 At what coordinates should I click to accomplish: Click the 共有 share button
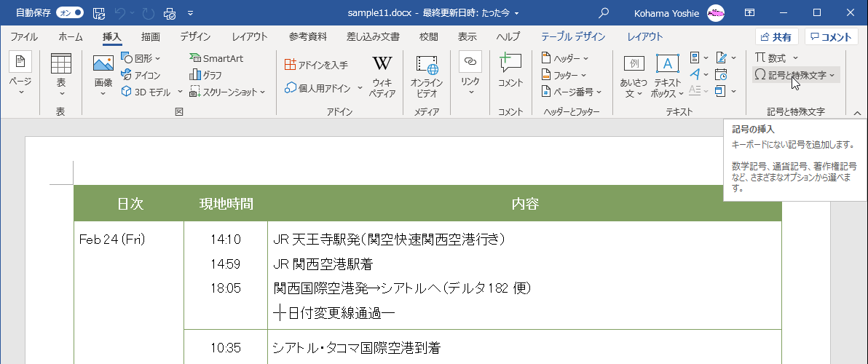coord(777,37)
